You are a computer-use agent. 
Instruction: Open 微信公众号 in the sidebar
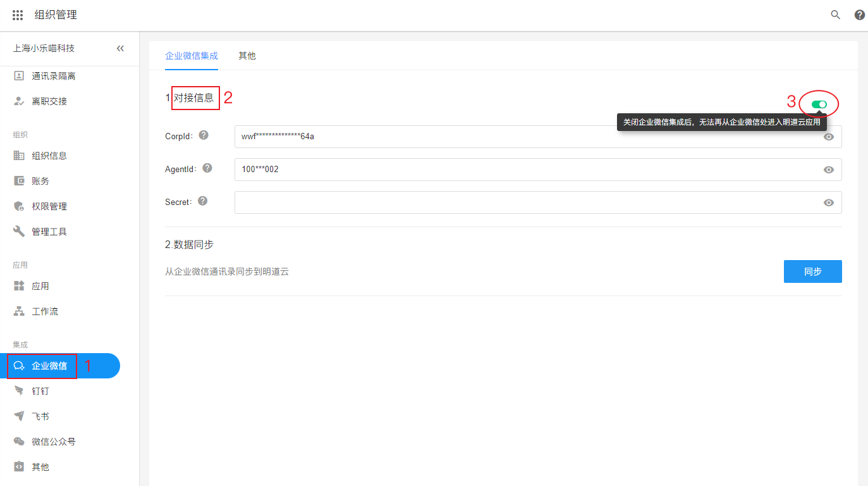[53, 442]
